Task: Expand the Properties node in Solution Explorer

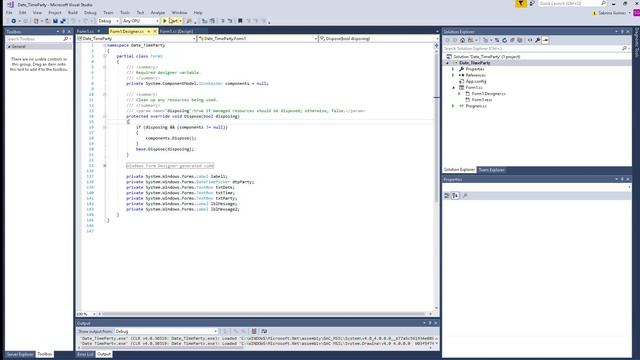Action: pos(453,69)
